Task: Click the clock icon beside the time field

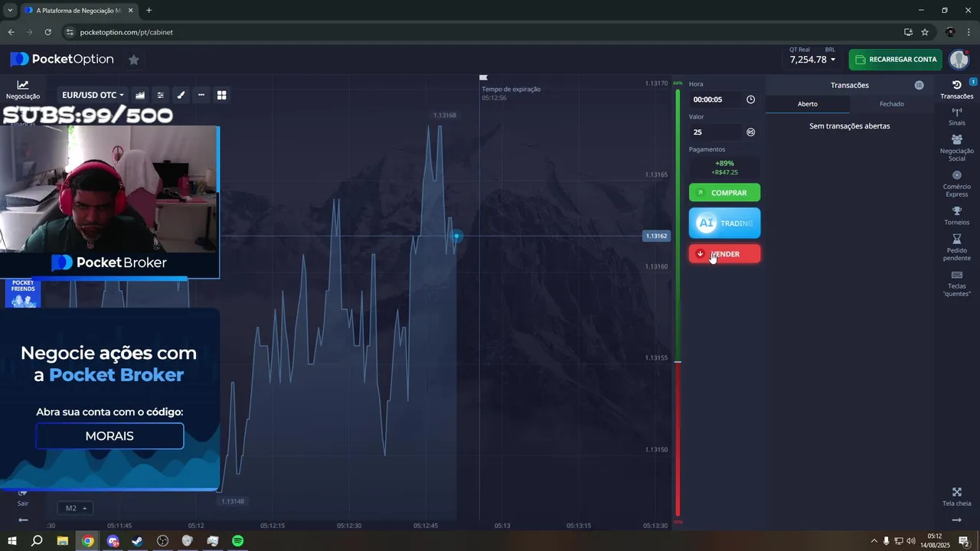Action: [x=750, y=99]
